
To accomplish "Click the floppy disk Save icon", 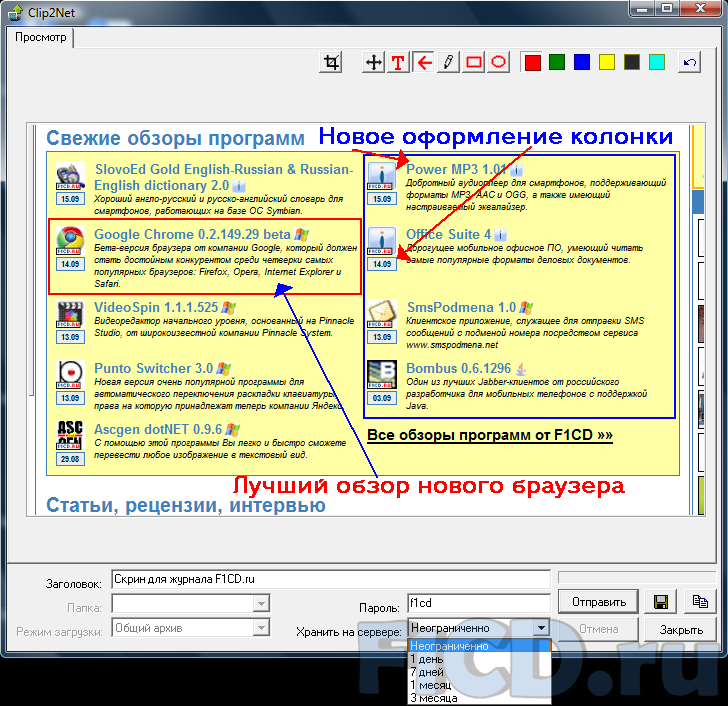I will (661, 602).
